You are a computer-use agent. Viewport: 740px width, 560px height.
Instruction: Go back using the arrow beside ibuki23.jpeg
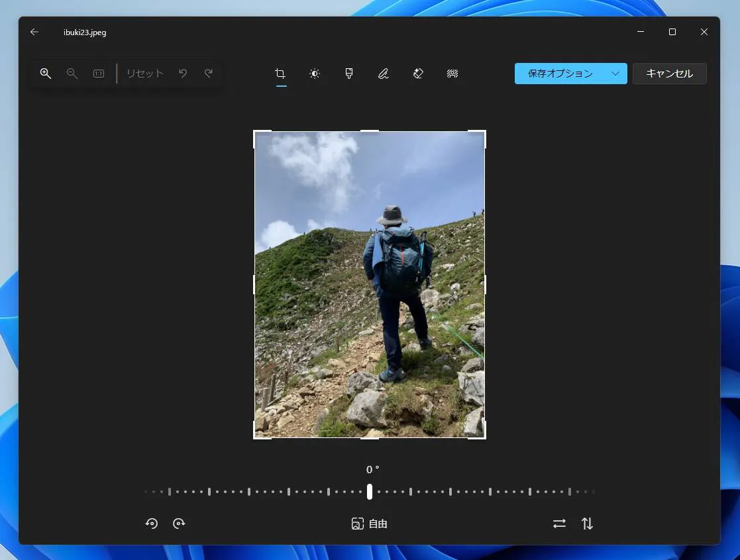pyautogui.click(x=34, y=32)
